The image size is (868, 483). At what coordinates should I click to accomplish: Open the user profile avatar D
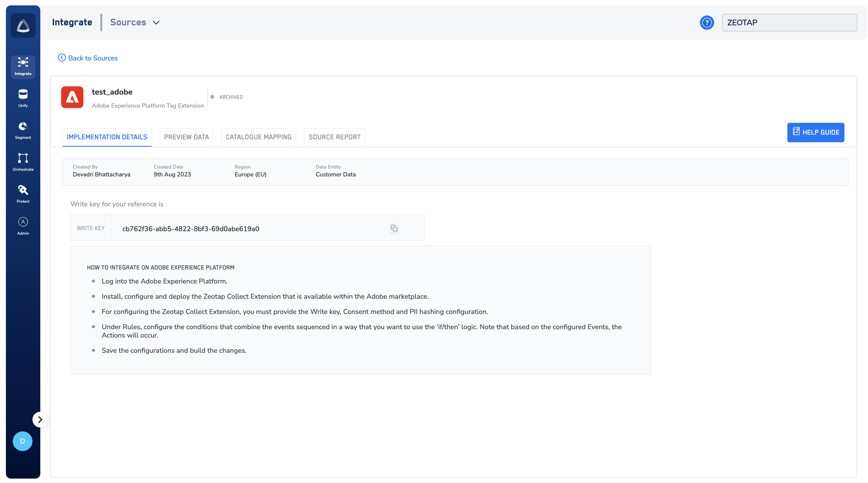(23, 441)
